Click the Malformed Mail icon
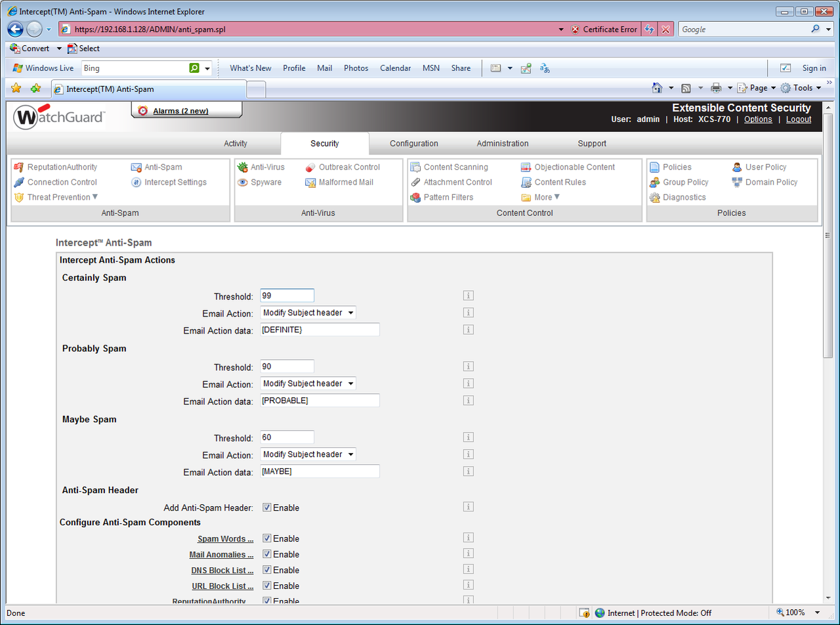The image size is (840, 625). (310, 183)
